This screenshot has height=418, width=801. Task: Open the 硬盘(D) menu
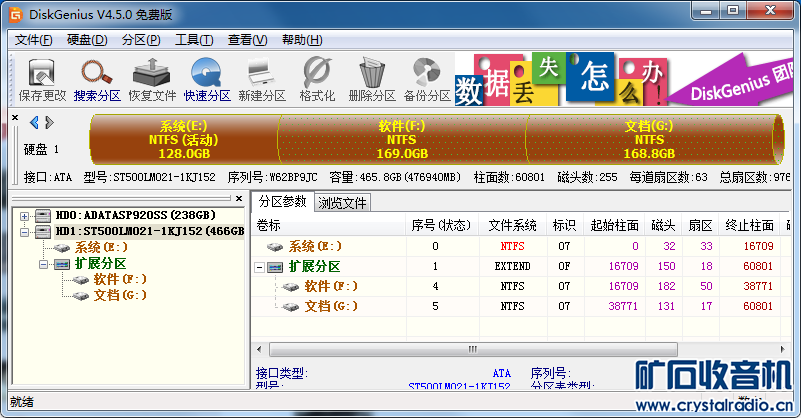[x=87, y=40]
